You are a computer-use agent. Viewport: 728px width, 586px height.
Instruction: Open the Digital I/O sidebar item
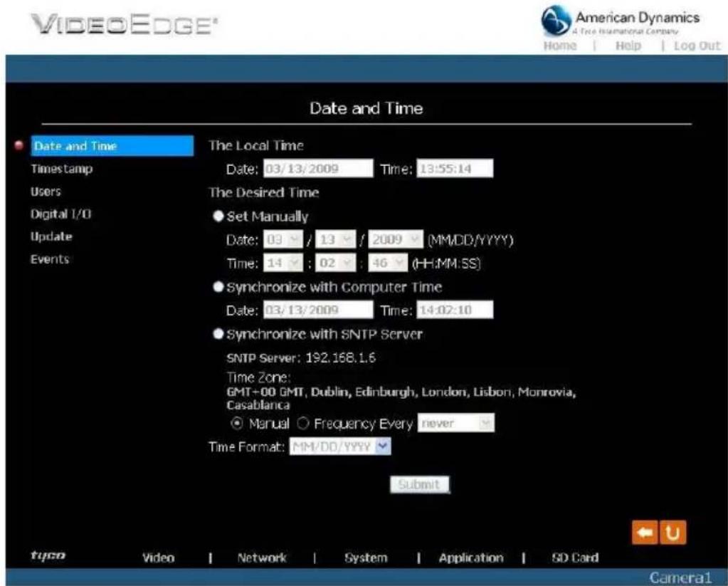pos(60,214)
